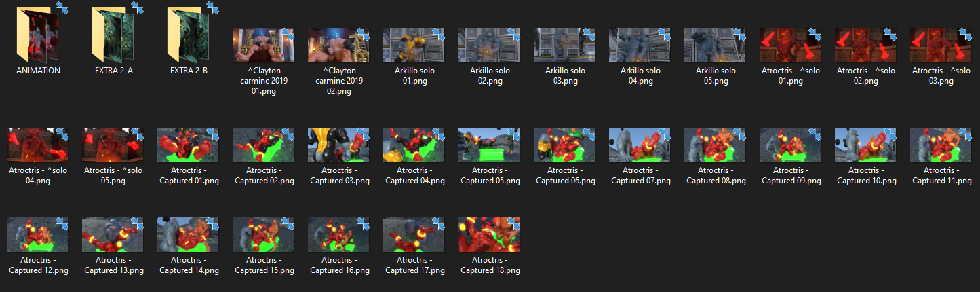Viewport: 980px width, 292px height.
Task: Select Atroctris - ^solo 01.png thumbnail
Action: click(790, 45)
